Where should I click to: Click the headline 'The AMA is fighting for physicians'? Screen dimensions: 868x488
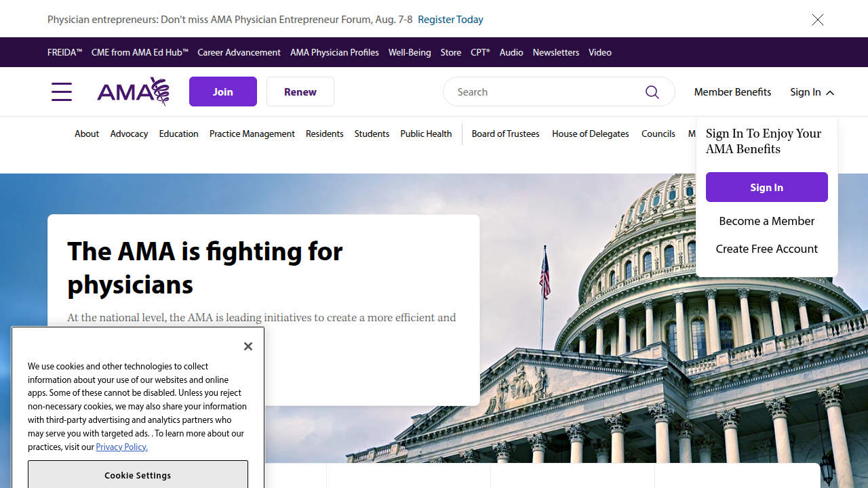[205, 267]
